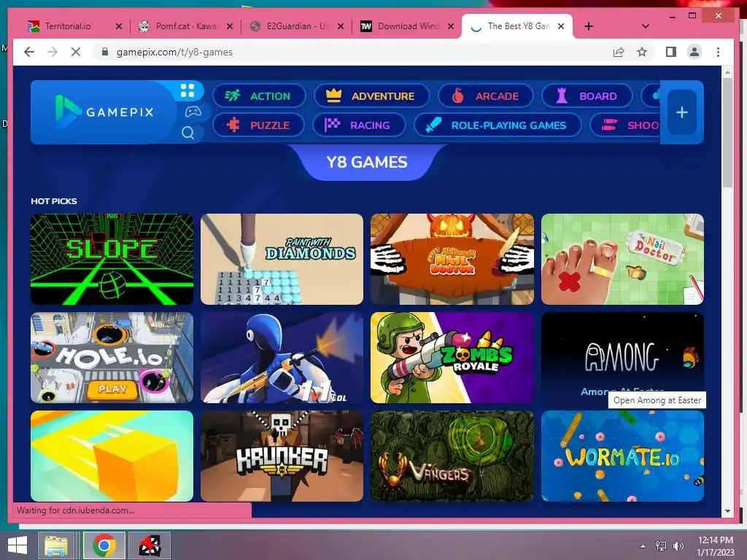Switch to the Pomf.cat tab
Screen dimensions: 747x560
point(186,26)
